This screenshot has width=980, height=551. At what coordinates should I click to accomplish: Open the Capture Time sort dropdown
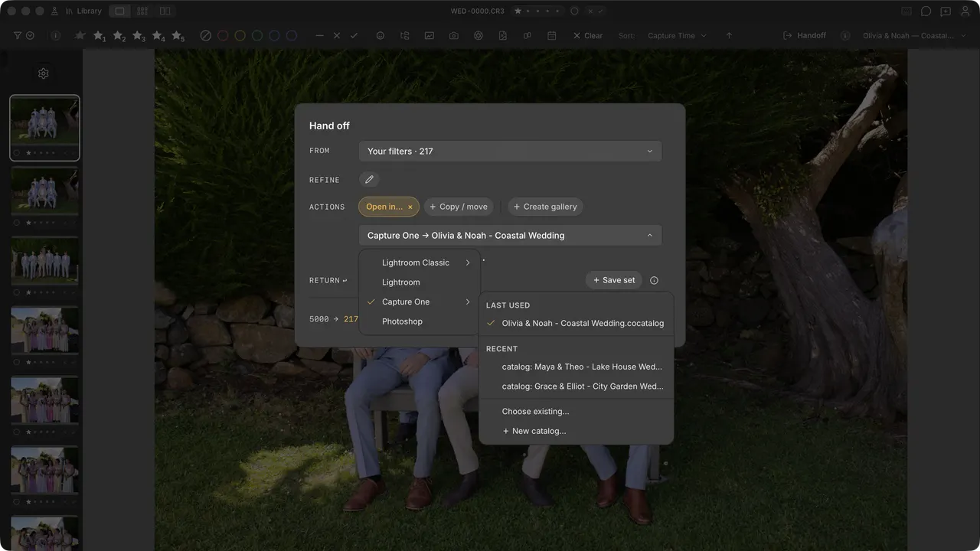(677, 36)
